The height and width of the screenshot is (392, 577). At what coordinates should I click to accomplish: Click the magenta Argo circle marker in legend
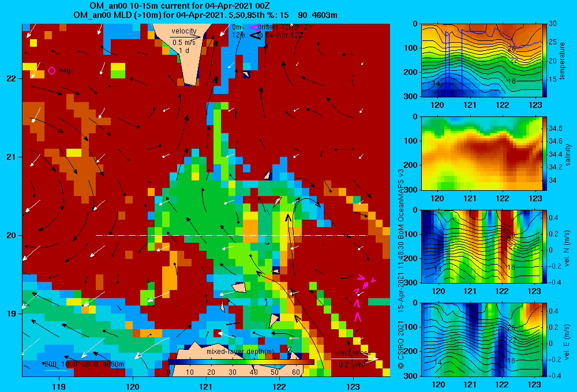coord(51,70)
